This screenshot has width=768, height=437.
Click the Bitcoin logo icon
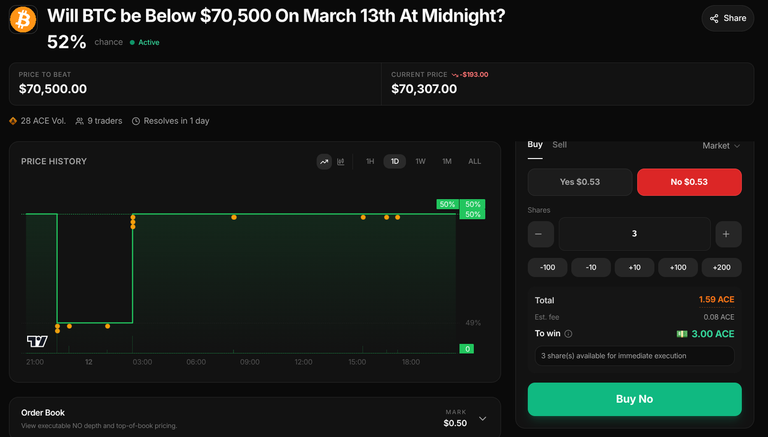[x=23, y=18]
